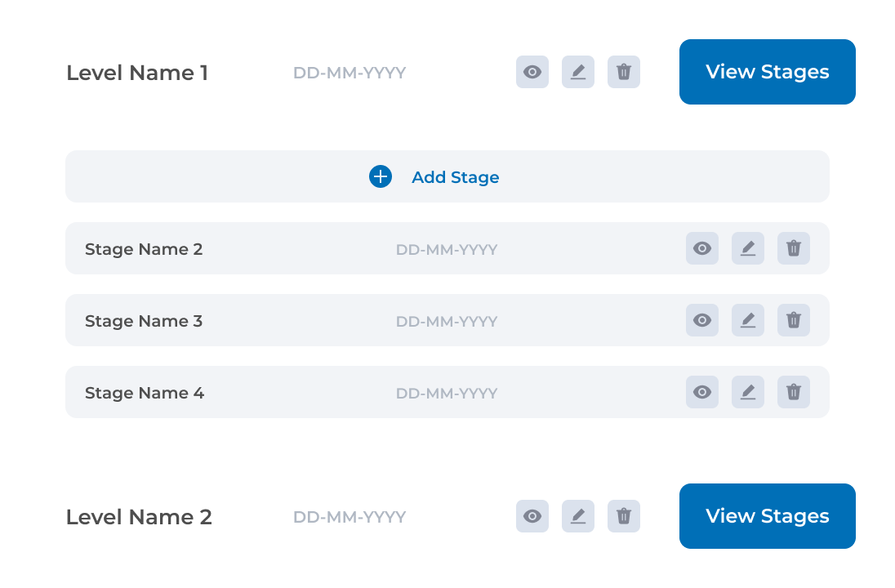Delete Stage Name 3 using trash icon

794,320
